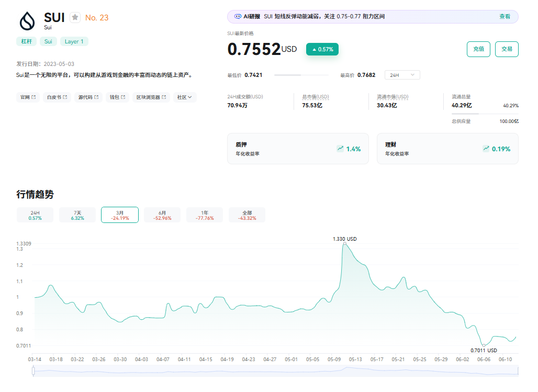Image resolution: width=538 pixels, height=392 pixels.
Task: Click the 充值 deposit button
Action: click(x=478, y=49)
